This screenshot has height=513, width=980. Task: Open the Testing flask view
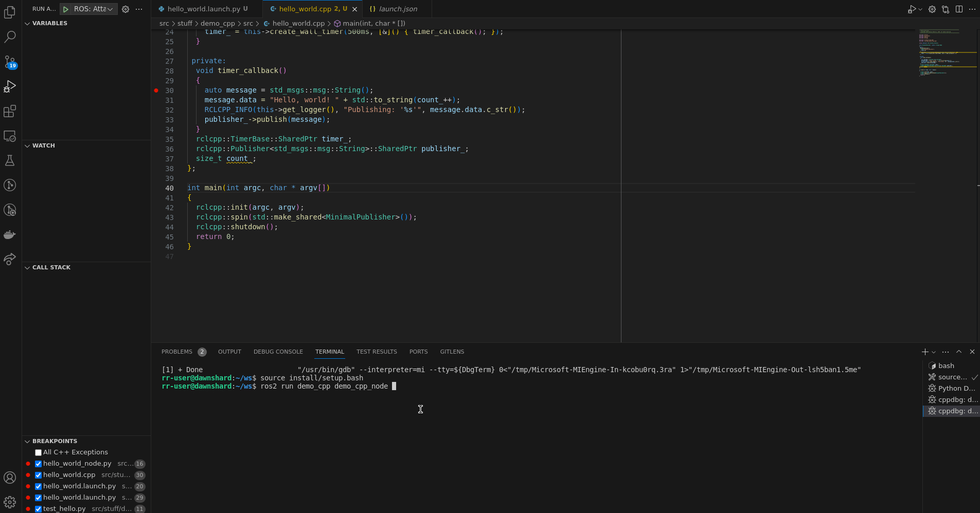tap(10, 160)
